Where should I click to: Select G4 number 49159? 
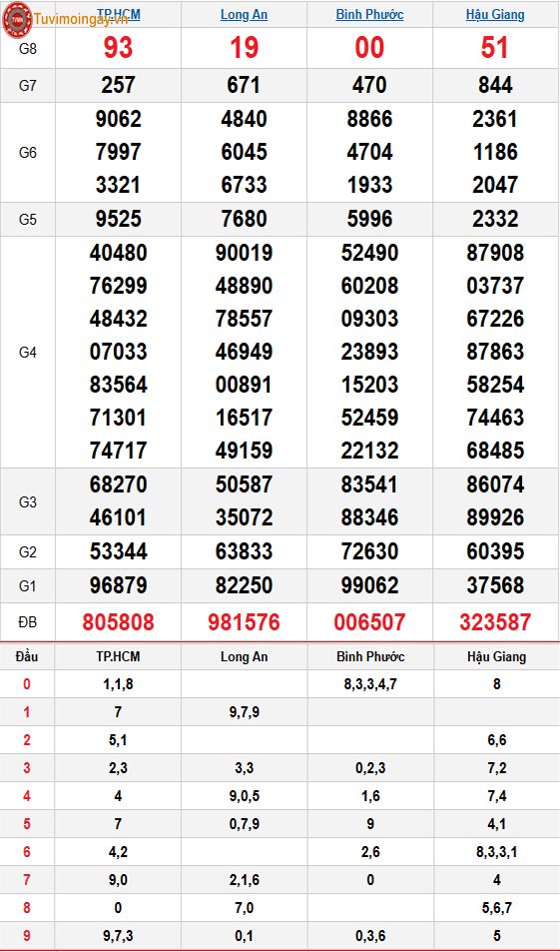[244, 451]
